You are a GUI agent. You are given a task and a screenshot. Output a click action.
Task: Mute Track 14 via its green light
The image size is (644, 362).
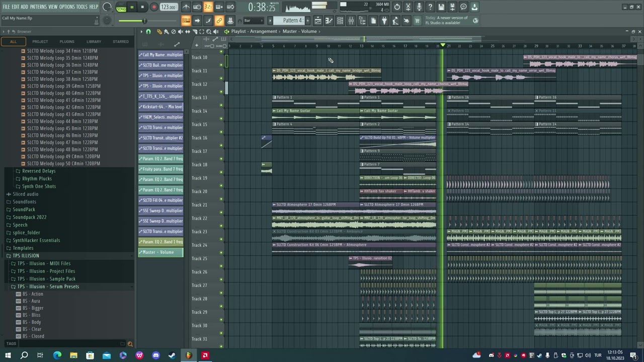coord(221,118)
